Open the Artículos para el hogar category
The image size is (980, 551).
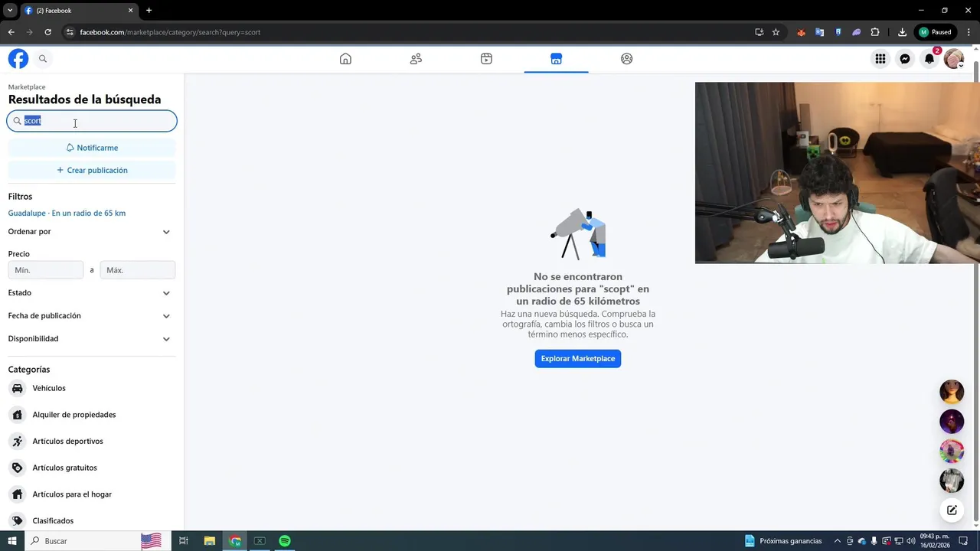(x=92, y=494)
